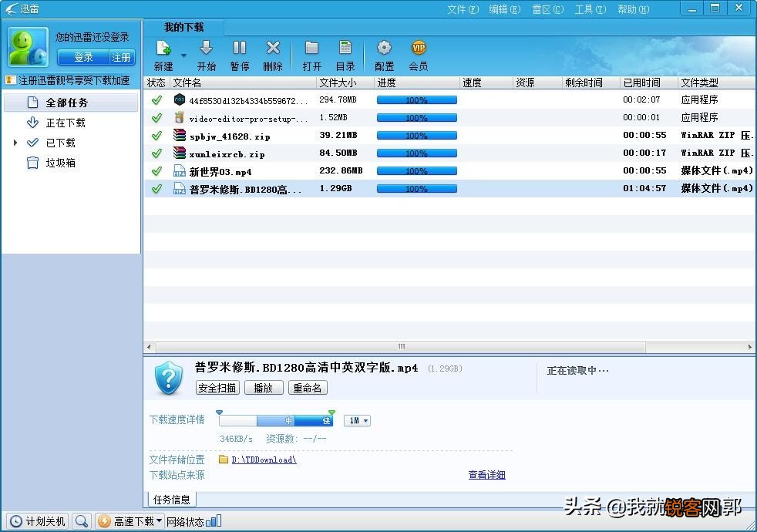Click the 计划关机 scheduled shutdown button
This screenshot has height=532, width=757.
[x=38, y=521]
